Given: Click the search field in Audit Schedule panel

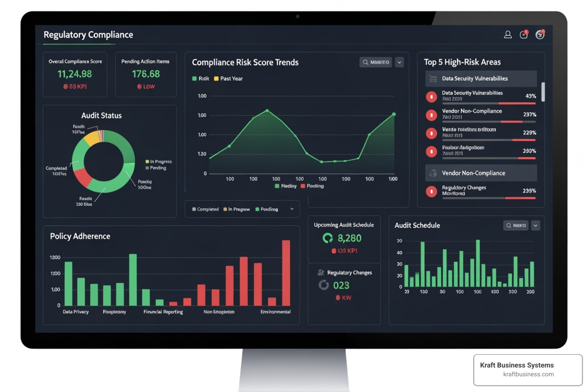Looking at the screenshot, I should tap(516, 226).
